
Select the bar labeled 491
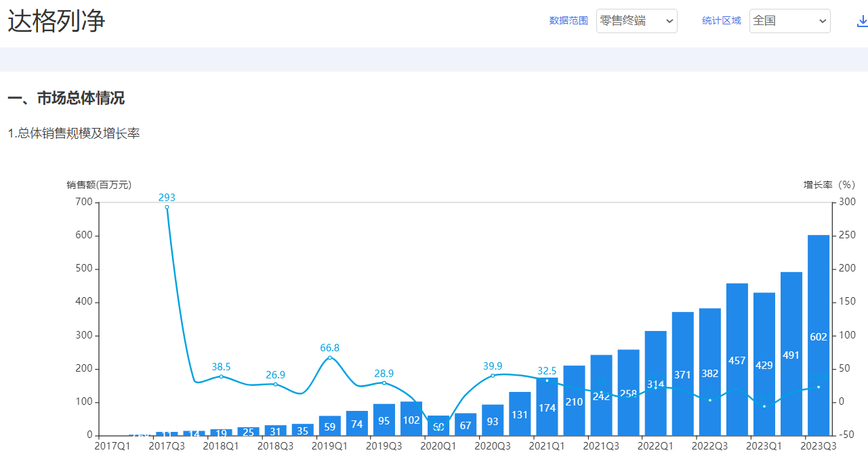click(791, 353)
